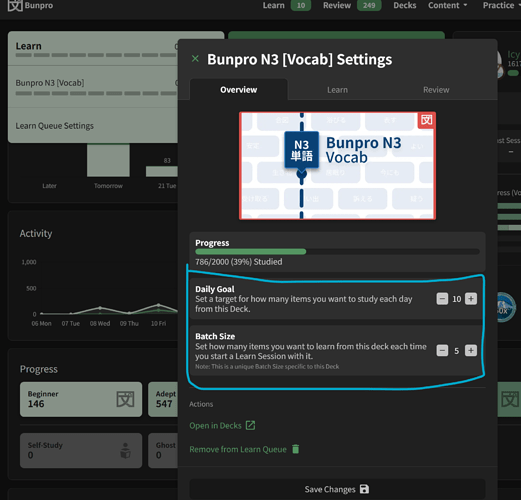Click trash icon next to Remove from Learn Queue
This screenshot has height=500, width=521.
click(296, 449)
